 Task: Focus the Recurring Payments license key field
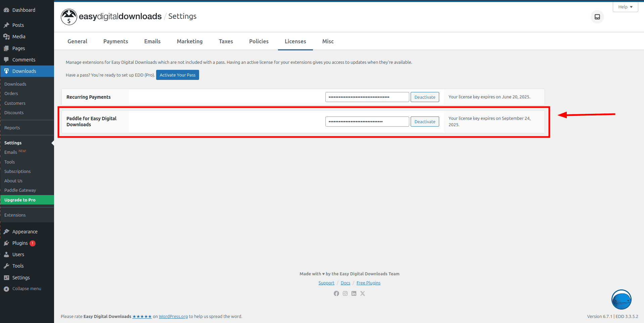tap(367, 97)
